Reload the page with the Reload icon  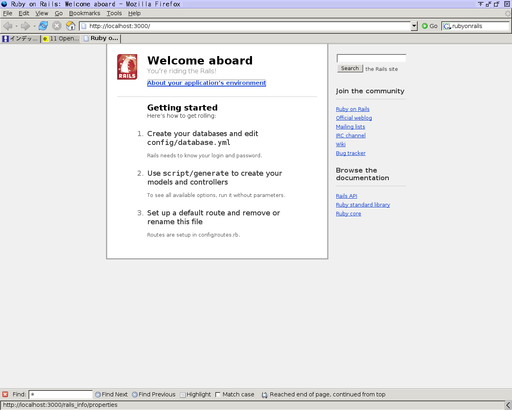(43, 26)
